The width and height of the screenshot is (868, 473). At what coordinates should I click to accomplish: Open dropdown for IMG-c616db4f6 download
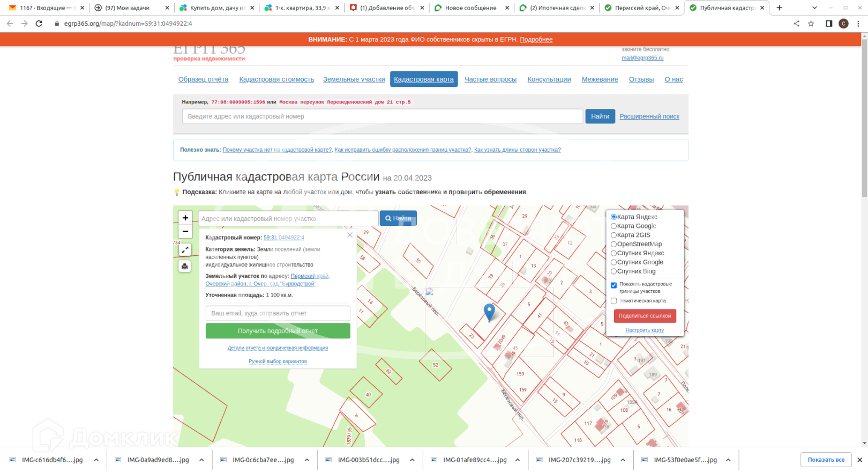pyautogui.click(x=96, y=460)
